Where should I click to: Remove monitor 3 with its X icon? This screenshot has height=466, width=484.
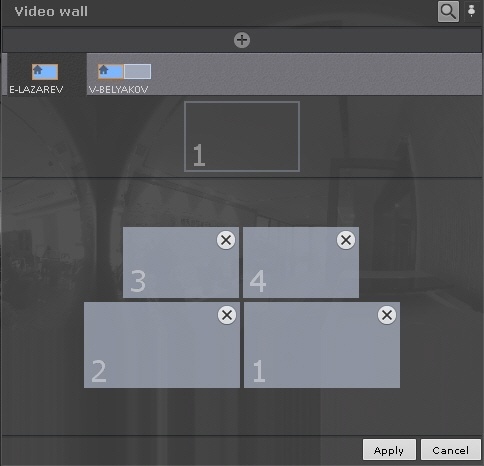coord(226,240)
